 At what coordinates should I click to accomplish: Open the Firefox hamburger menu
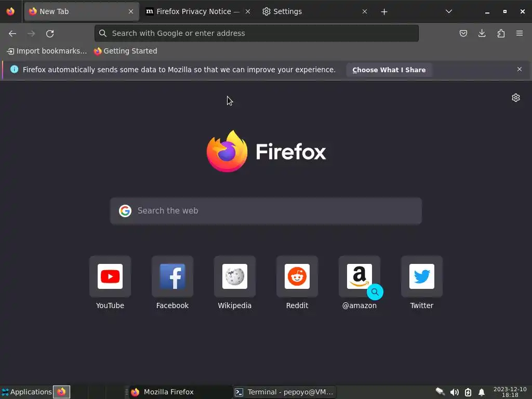tap(520, 33)
